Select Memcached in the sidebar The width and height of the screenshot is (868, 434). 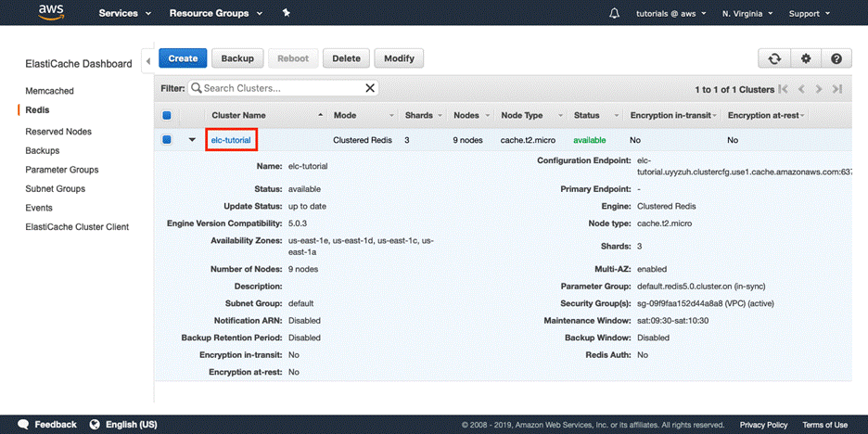click(49, 91)
